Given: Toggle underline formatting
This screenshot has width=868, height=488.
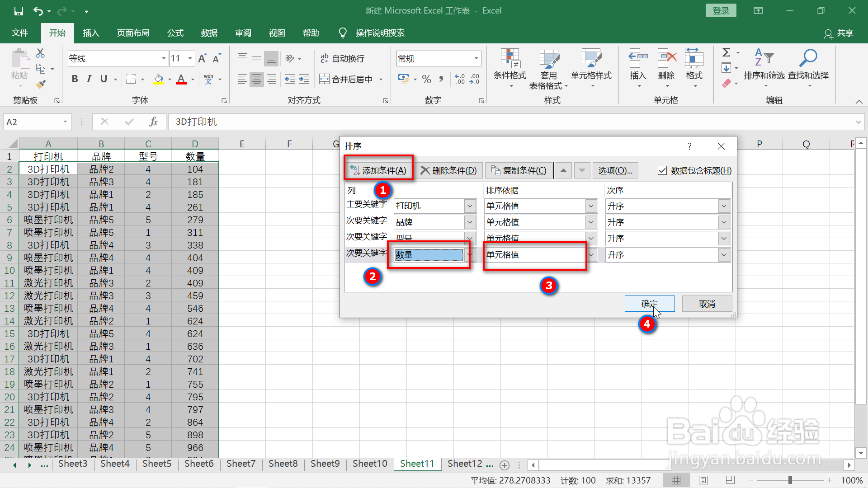Looking at the screenshot, I should [x=103, y=79].
